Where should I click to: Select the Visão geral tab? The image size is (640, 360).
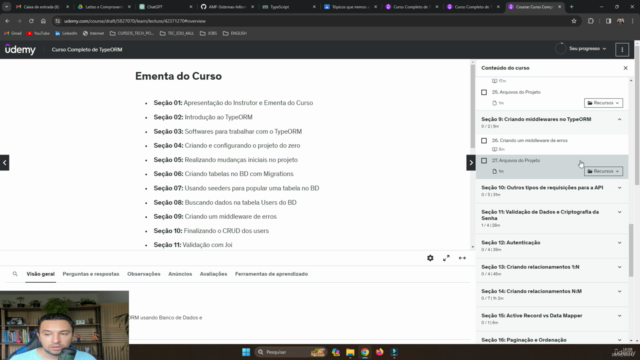(40, 274)
